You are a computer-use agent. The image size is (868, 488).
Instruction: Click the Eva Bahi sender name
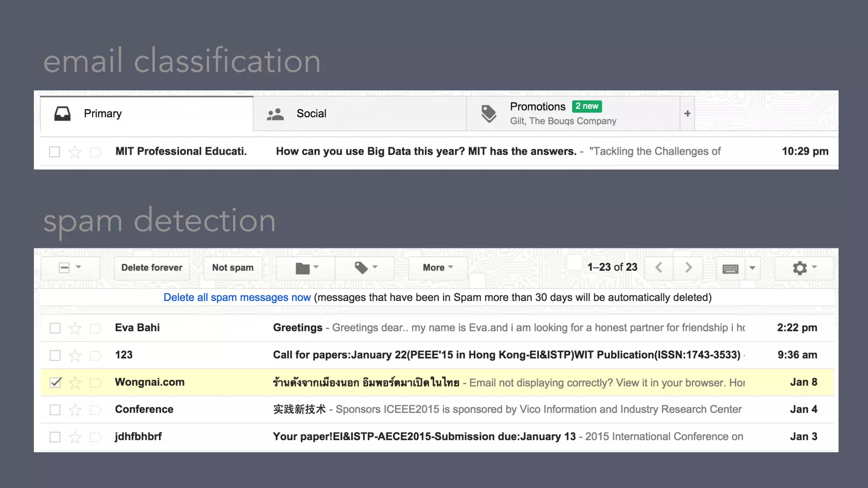coord(137,327)
